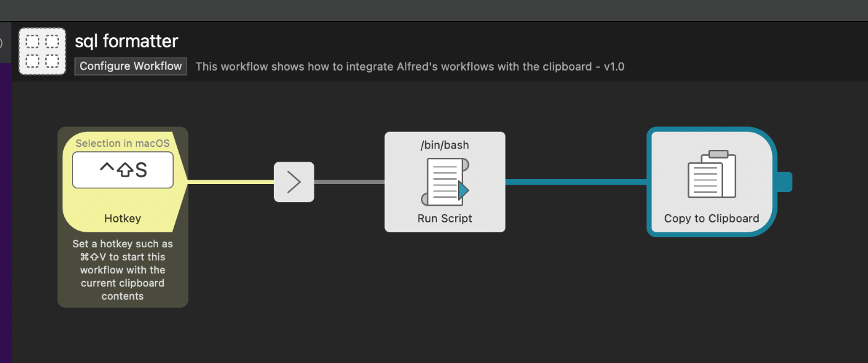Click the workflow description link text
The width and height of the screenshot is (868, 363).
click(410, 66)
